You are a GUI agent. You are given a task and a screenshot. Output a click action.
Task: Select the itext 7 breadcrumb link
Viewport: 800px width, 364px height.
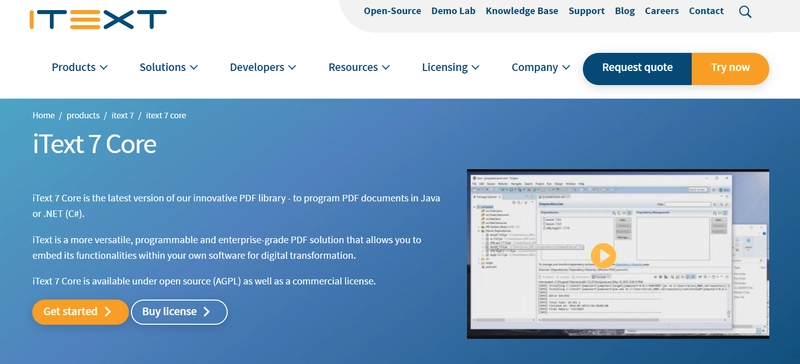pyautogui.click(x=123, y=115)
